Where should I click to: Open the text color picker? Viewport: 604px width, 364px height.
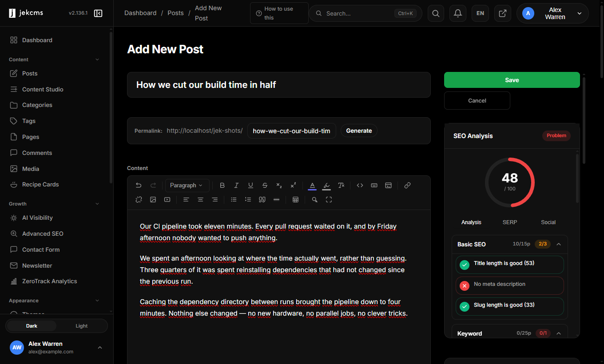pyautogui.click(x=312, y=186)
